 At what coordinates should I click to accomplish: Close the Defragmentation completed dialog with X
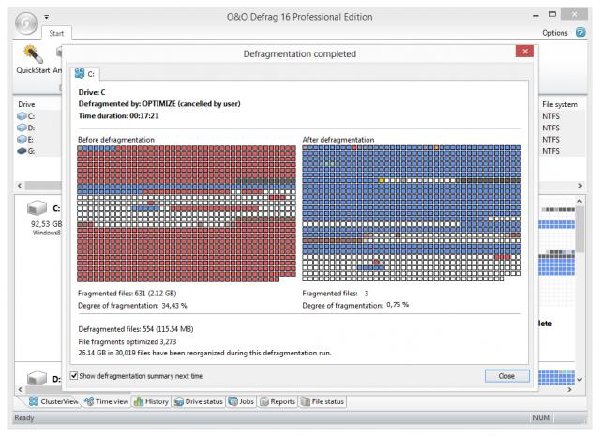coord(525,51)
